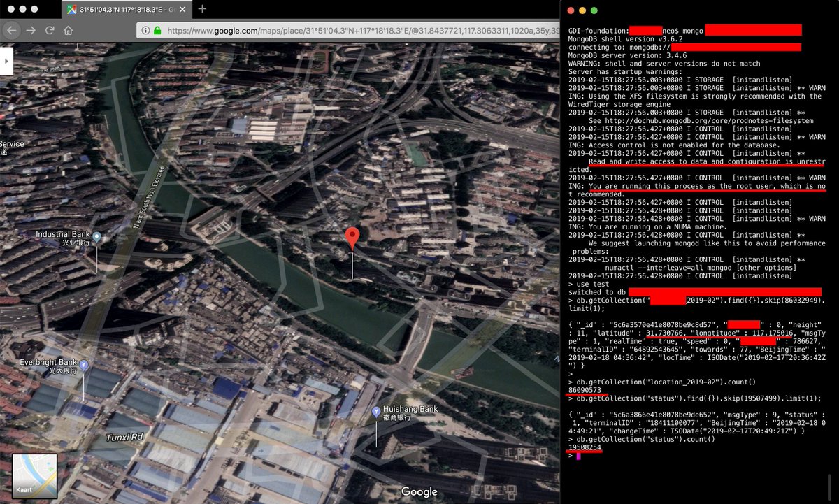
Task: Click the underlined count 86090573 in terminal
Action: [x=585, y=391]
